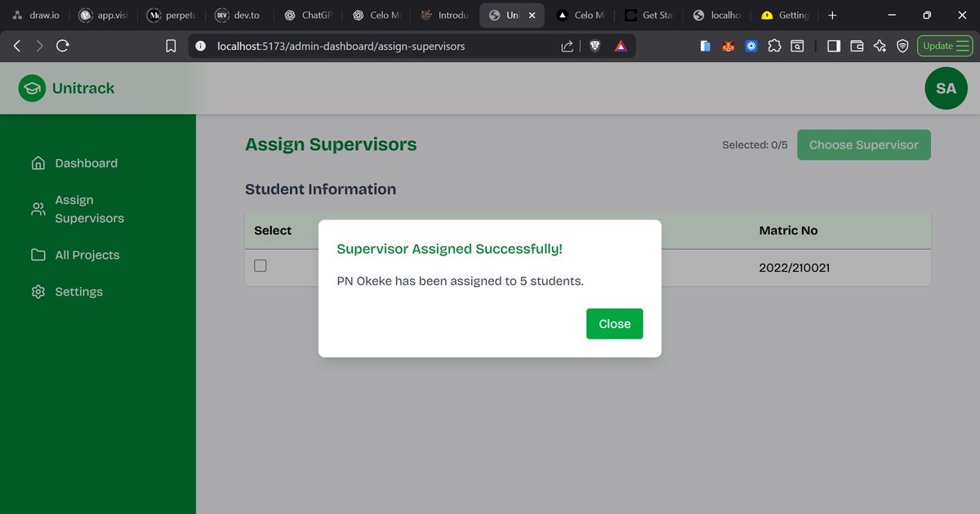This screenshot has height=514, width=980.
Task: Open the Update browser menu
Action: 944,46
